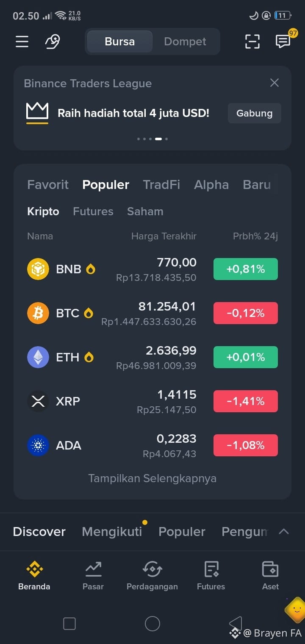Open chat messages icon with badge 97
Viewport: 305px width, 644px height.
coord(283,41)
